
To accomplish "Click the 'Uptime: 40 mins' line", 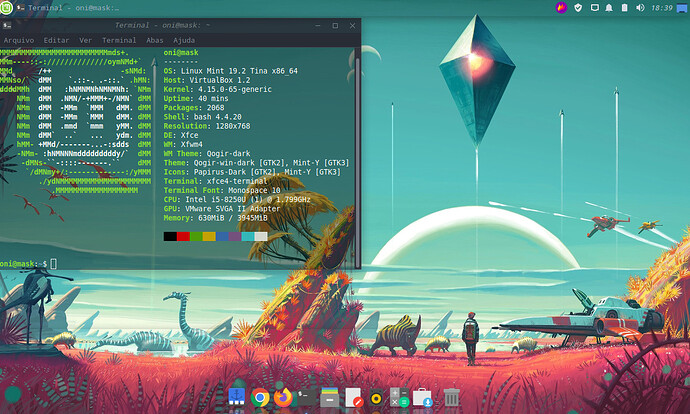I will tap(196, 99).
